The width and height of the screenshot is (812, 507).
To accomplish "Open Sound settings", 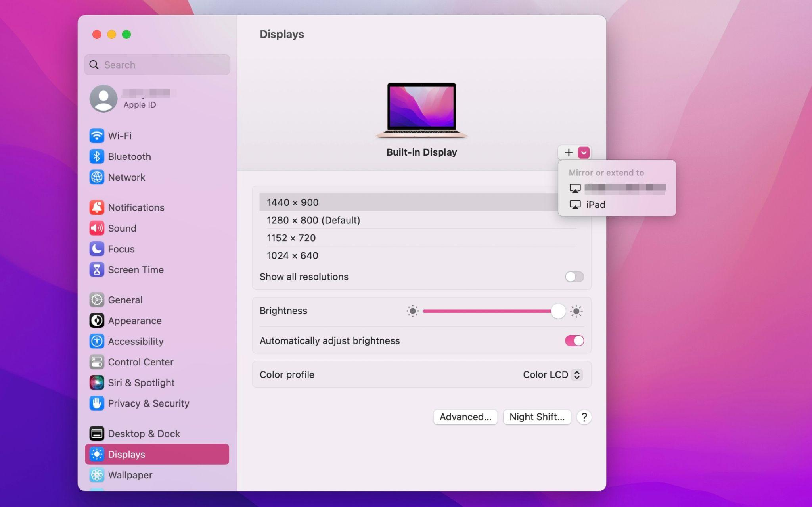I will coord(157,228).
